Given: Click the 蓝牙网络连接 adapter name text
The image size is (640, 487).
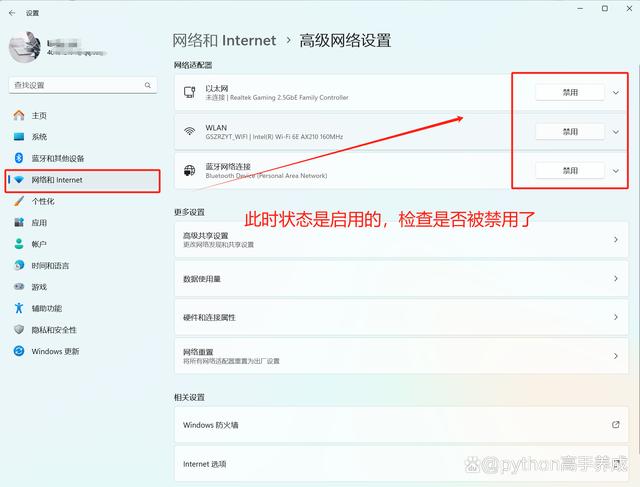Looking at the screenshot, I should 228,167.
